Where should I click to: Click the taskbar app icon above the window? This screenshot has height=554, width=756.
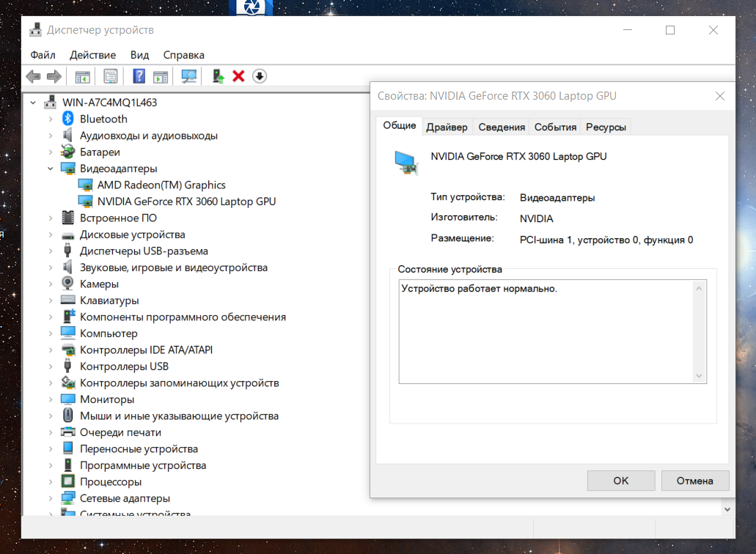click(251, 7)
